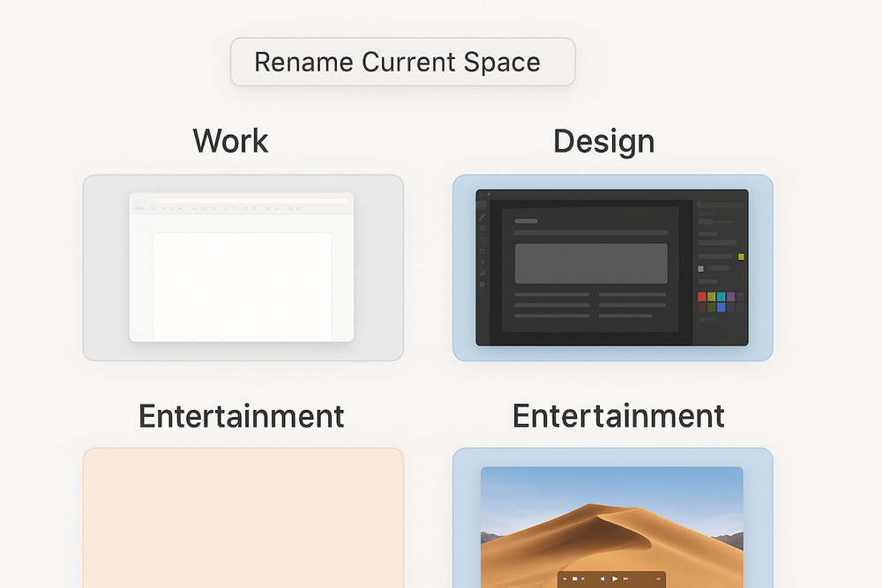Pick the teal swatch from the color grid
Screen dimensions: 882x588
click(x=721, y=297)
